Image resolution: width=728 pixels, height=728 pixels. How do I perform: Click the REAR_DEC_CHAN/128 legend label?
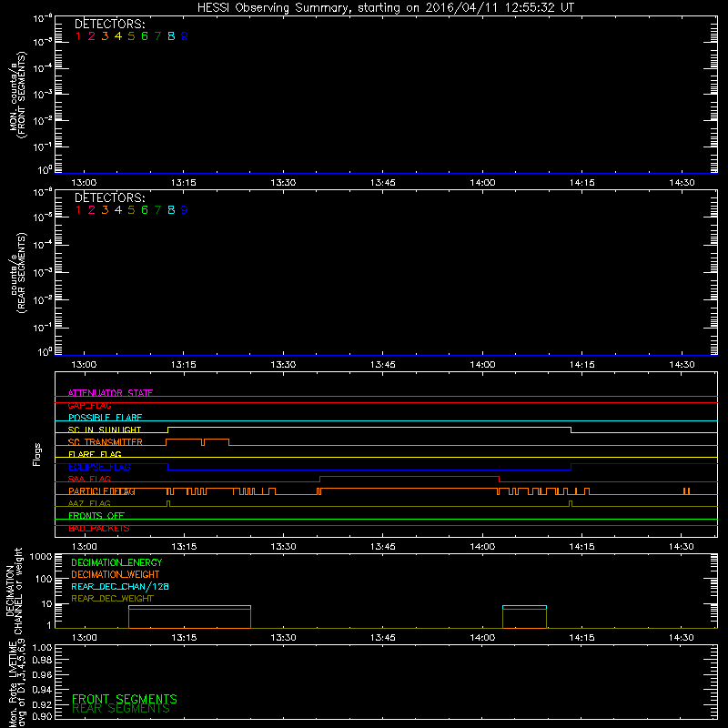pyautogui.click(x=120, y=587)
